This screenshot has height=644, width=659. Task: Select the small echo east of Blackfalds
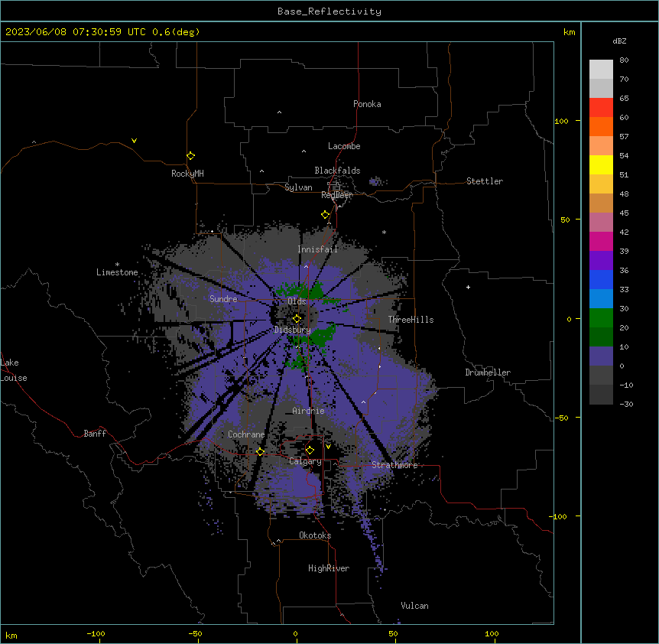point(375,181)
